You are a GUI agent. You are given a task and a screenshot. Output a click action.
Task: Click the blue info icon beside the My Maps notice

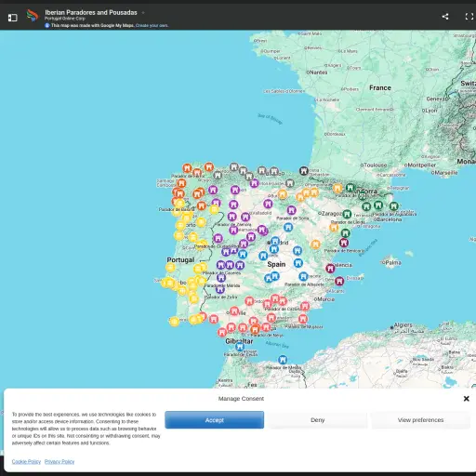click(x=47, y=25)
